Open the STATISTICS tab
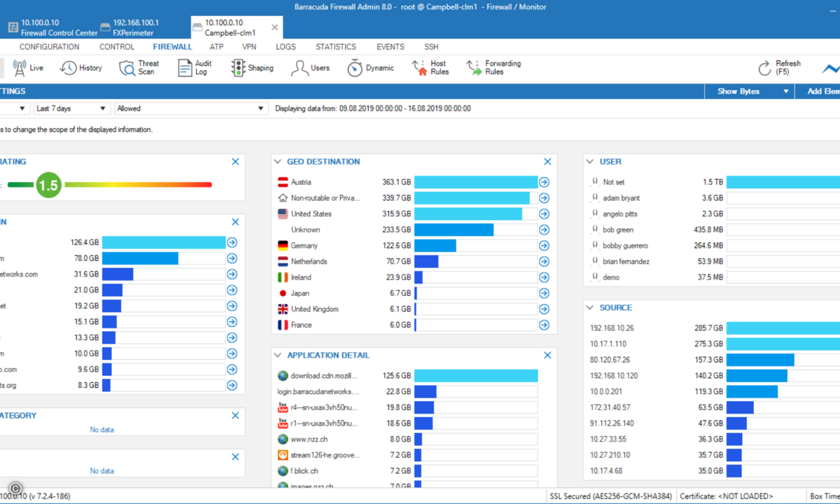The height and width of the screenshot is (504, 840). pos(336,47)
